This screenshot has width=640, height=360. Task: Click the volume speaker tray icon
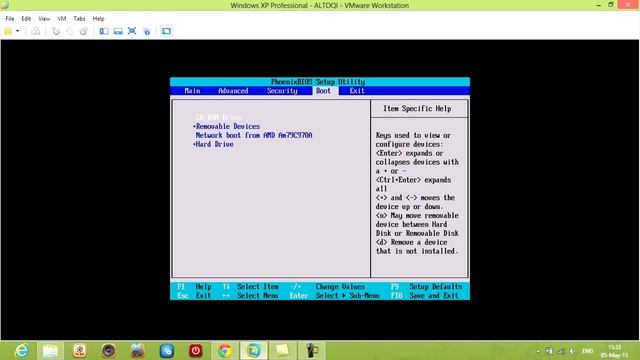tap(572, 351)
